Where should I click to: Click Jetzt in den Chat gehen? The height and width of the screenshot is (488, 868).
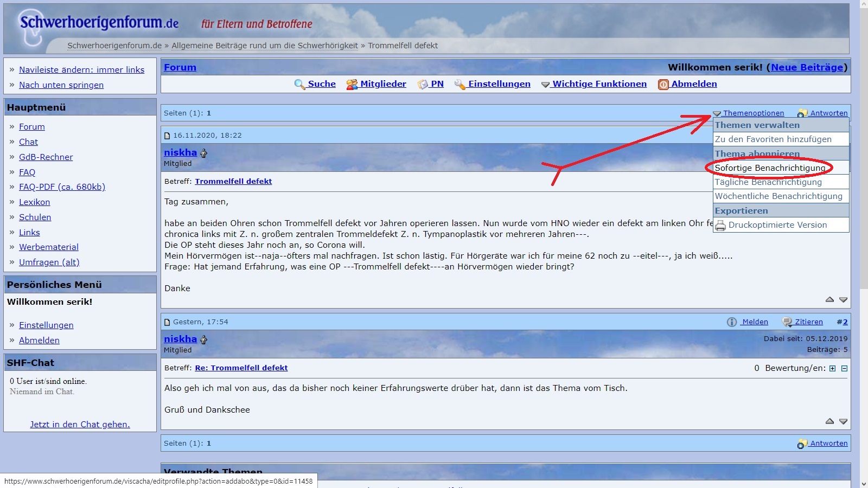click(80, 425)
